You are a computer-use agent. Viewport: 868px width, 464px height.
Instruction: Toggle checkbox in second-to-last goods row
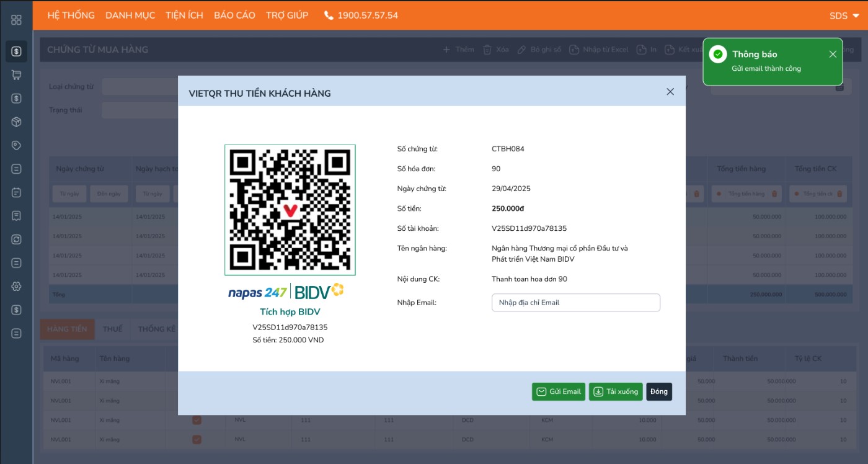[197, 420]
